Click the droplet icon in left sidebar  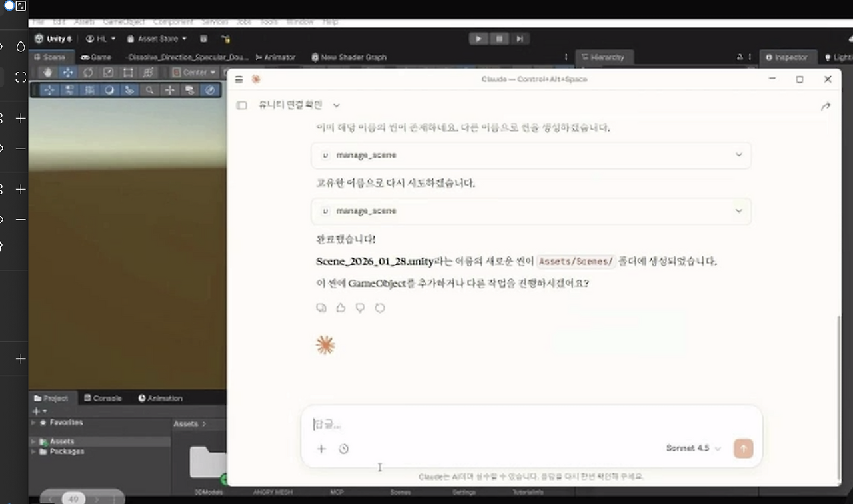coord(21,46)
